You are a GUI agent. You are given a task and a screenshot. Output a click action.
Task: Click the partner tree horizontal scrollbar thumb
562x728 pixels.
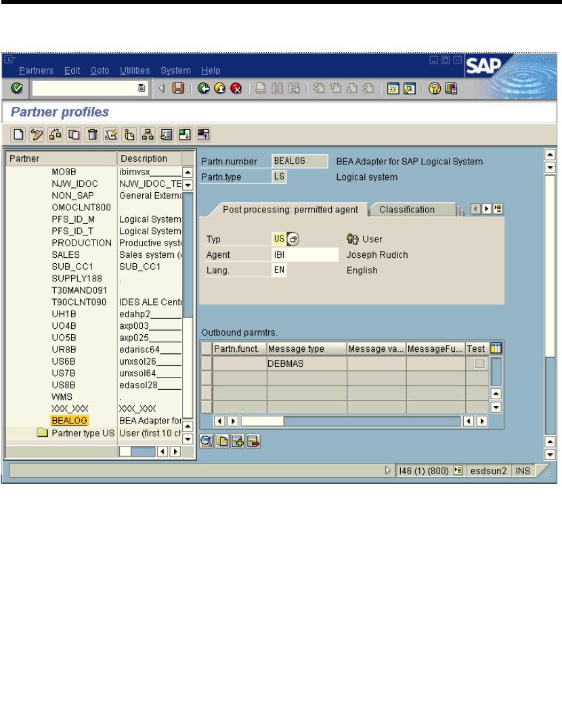(125, 451)
